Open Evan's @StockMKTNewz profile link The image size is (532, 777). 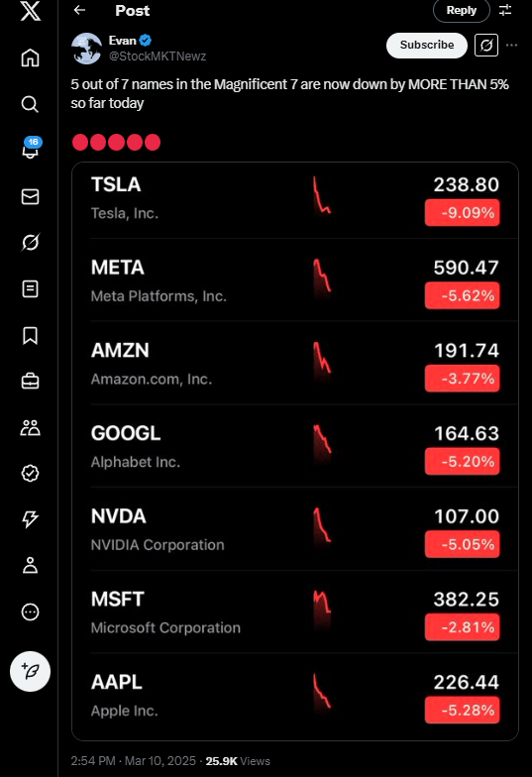click(158, 55)
